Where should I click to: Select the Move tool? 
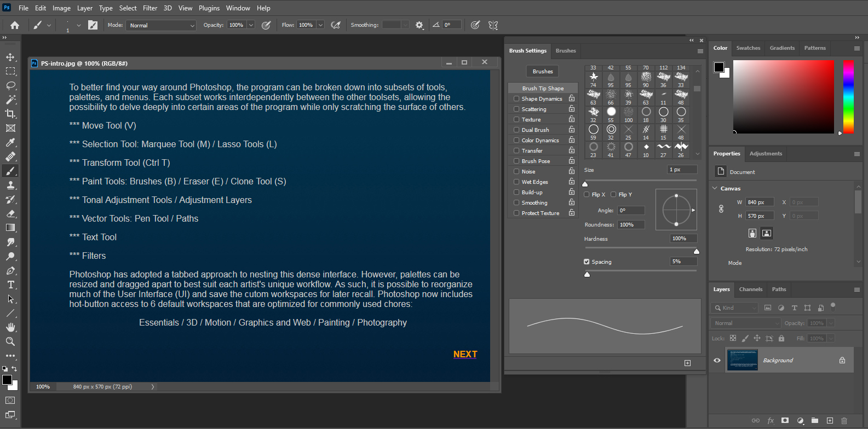(10, 57)
